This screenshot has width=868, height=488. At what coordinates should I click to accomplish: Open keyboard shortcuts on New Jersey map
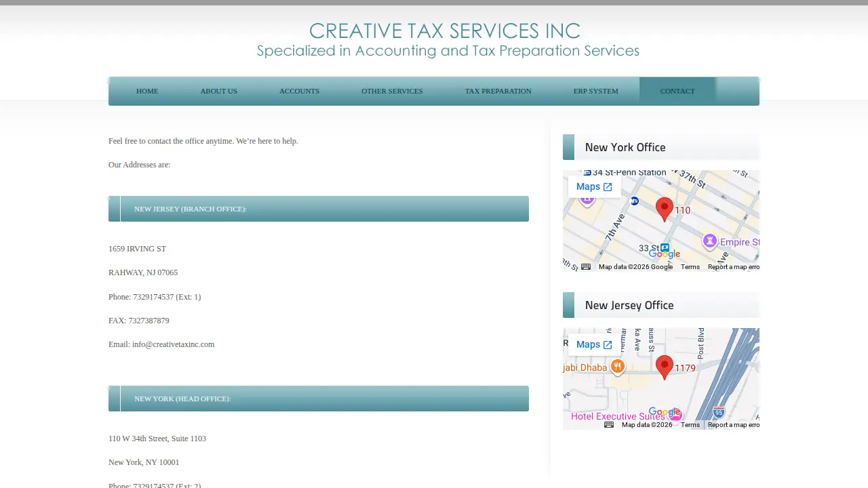(609, 425)
